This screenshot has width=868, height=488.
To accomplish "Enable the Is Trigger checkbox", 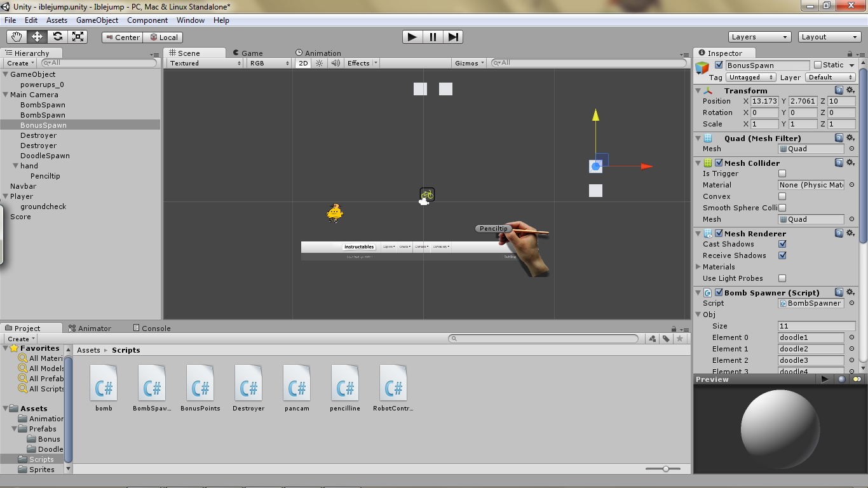I will click(782, 173).
